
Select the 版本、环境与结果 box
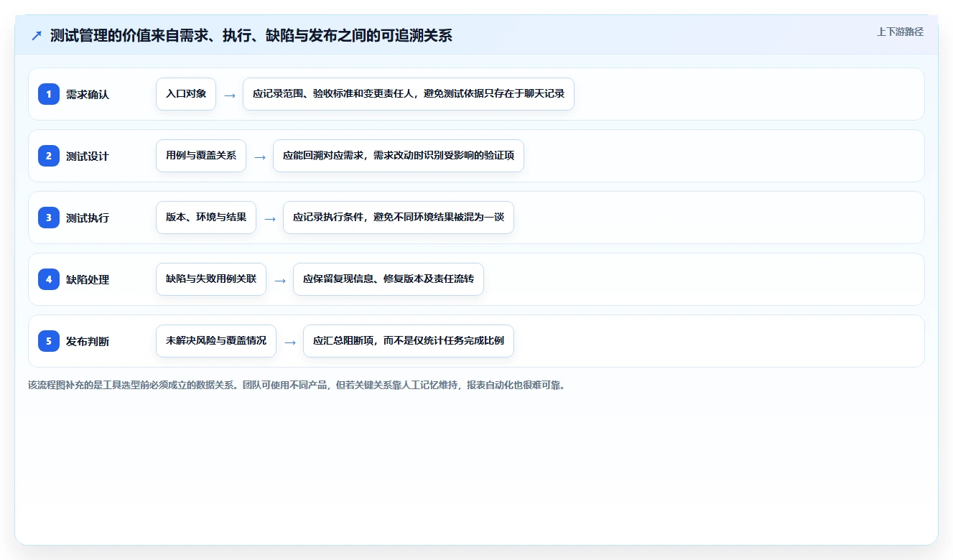click(206, 218)
